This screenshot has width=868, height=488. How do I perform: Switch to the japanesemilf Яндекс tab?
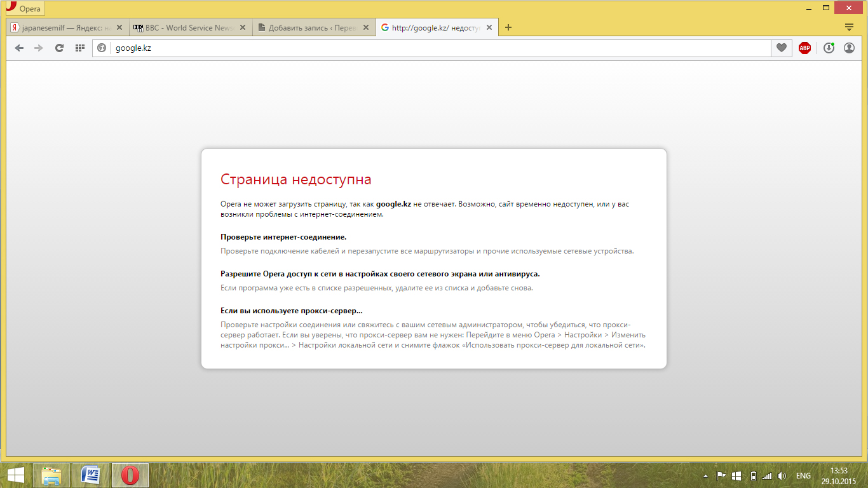point(66,28)
